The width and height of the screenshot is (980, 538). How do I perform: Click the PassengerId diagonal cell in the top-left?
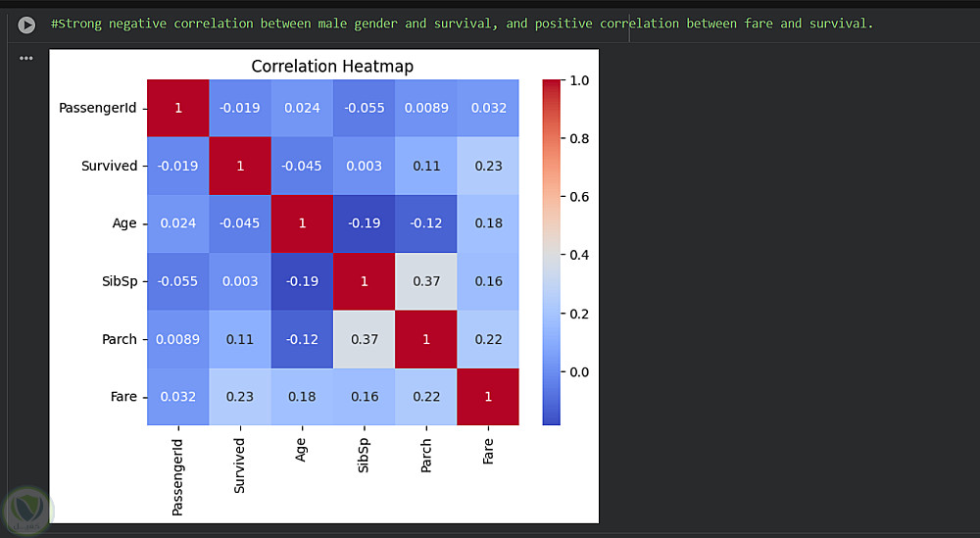pos(178,108)
